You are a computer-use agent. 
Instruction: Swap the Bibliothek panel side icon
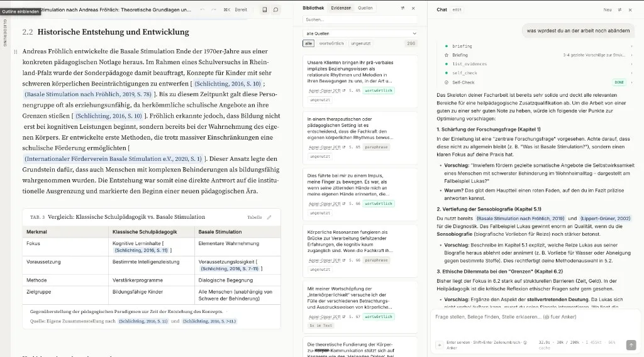(x=402, y=8)
